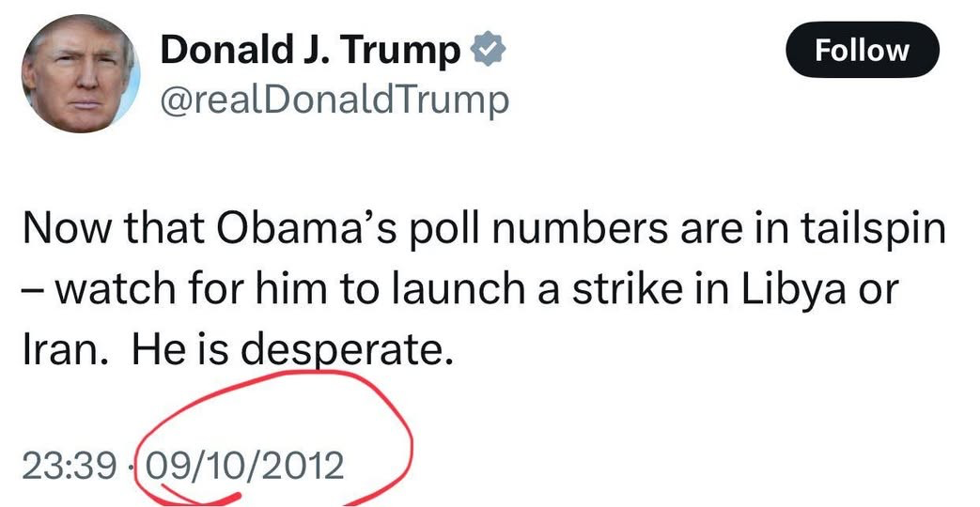Visit the @realDonaldTrump handle link
Image resolution: width=980 pixels, height=507 pixels.
(334, 99)
